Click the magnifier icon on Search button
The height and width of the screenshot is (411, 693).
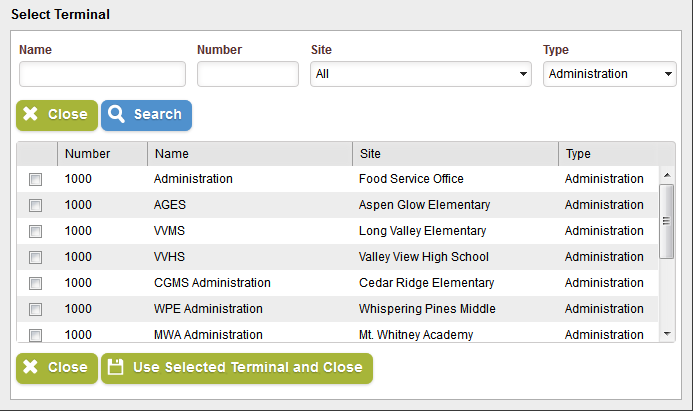click(117, 115)
